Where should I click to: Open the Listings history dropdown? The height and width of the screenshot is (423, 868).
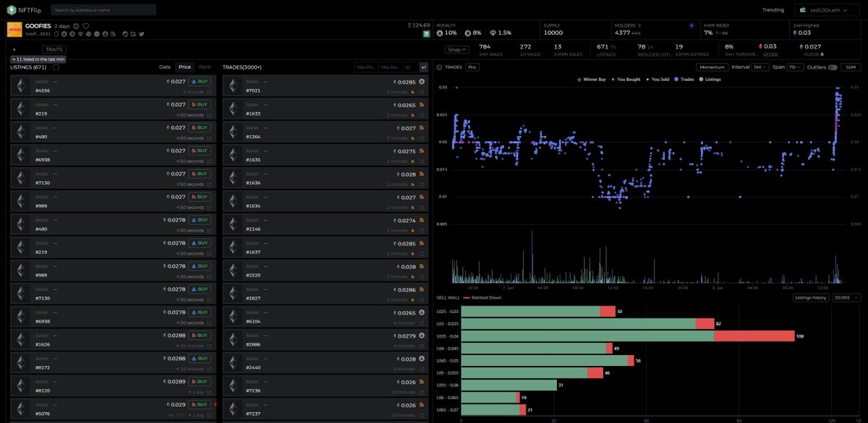tap(811, 297)
